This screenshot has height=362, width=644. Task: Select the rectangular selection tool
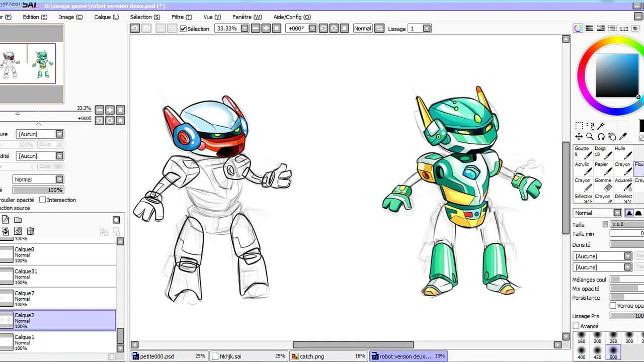579,126
